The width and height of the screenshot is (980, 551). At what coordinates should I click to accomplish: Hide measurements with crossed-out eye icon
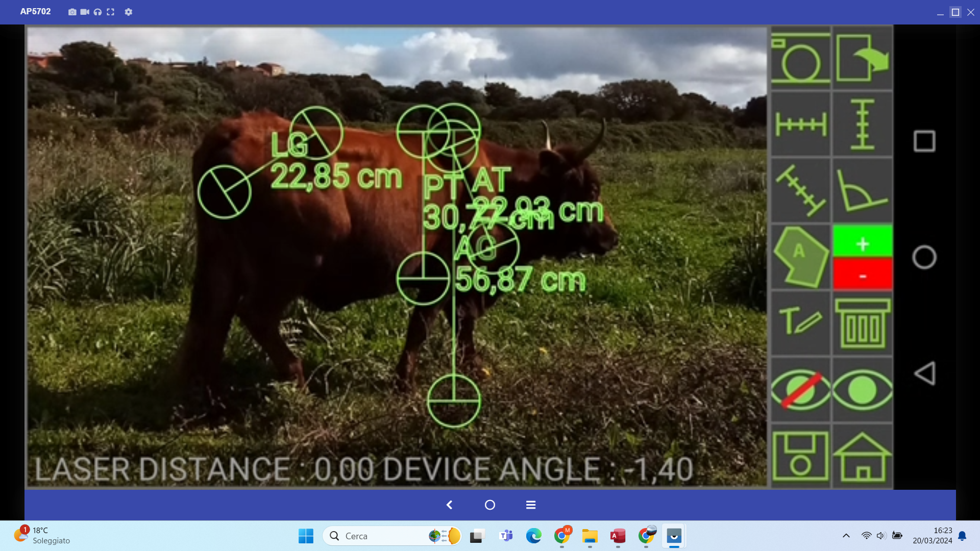pos(800,390)
